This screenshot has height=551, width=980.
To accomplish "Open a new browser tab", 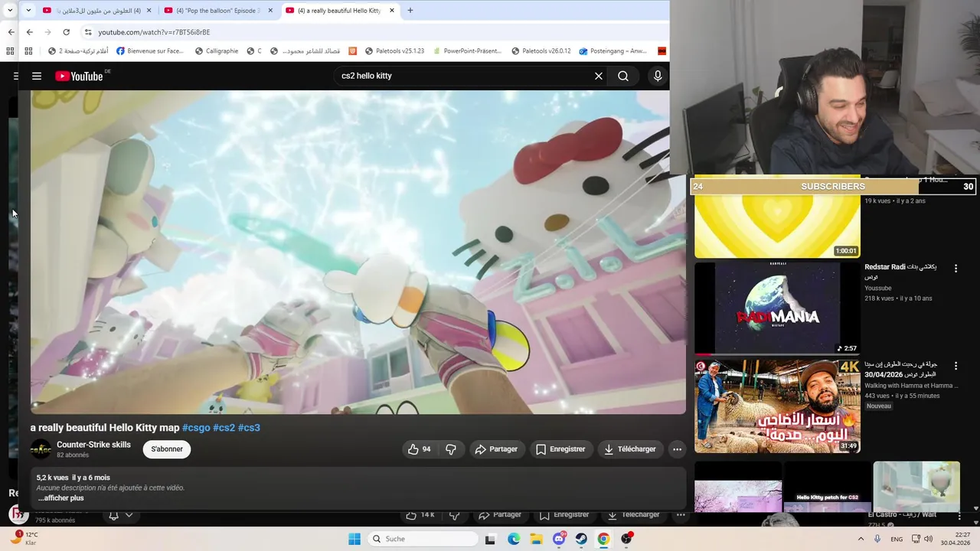I will 410,11.
